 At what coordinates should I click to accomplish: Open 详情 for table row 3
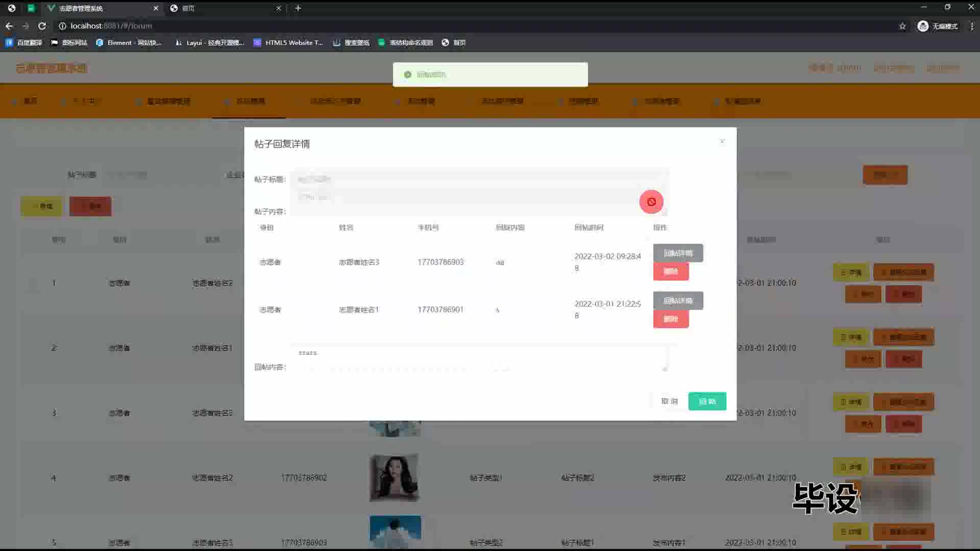(x=851, y=402)
